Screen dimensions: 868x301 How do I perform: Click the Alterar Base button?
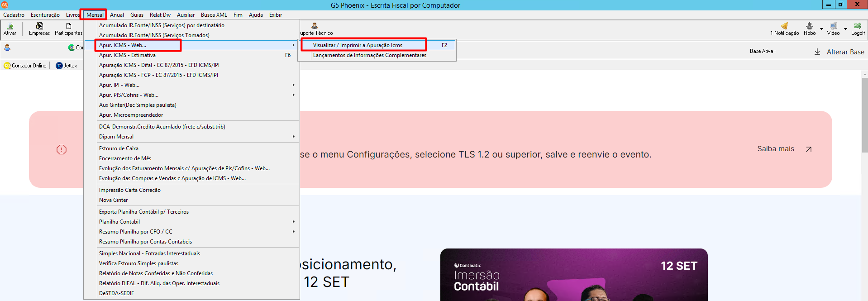click(845, 52)
